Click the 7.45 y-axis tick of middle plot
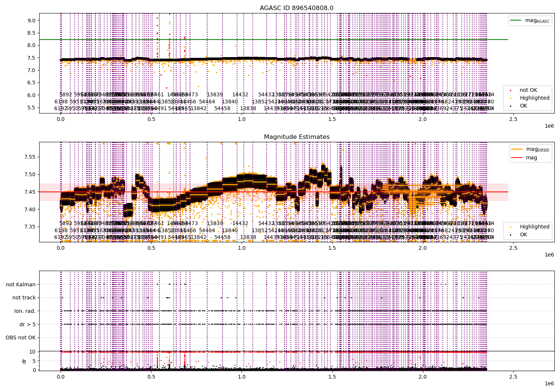This screenshot has height=392, width=560. coord(30,192)
